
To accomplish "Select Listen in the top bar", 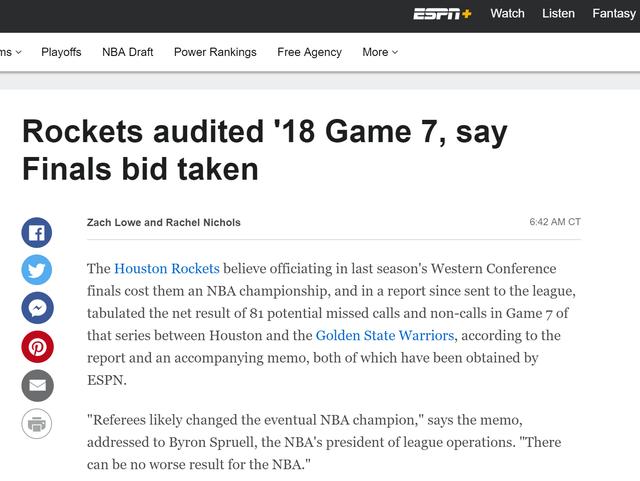I will [x=558, y=13].
